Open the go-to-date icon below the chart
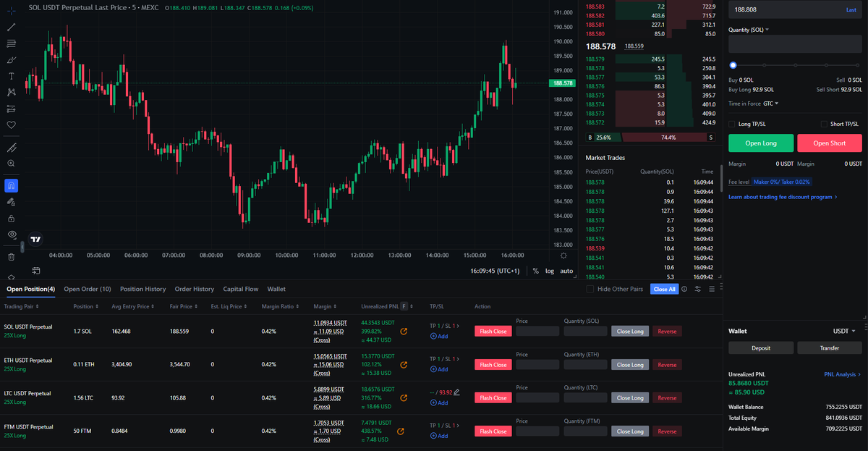868x451 pixels. pyautogui.click(x=35, y=270)
